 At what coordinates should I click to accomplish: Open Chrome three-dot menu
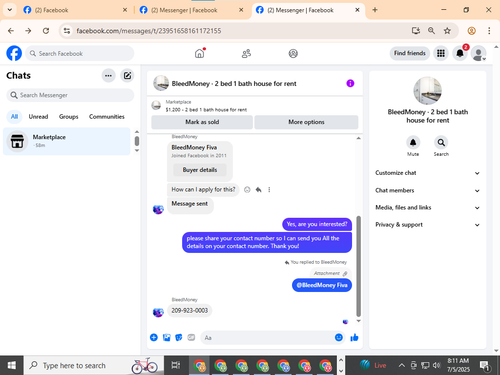[x=489, y=31]
